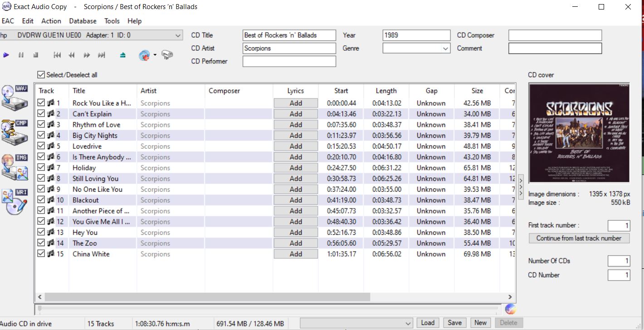Click the mailbox submit-to-database icon
This screenshot has width=644, height=330.
[x=167, y=55]
